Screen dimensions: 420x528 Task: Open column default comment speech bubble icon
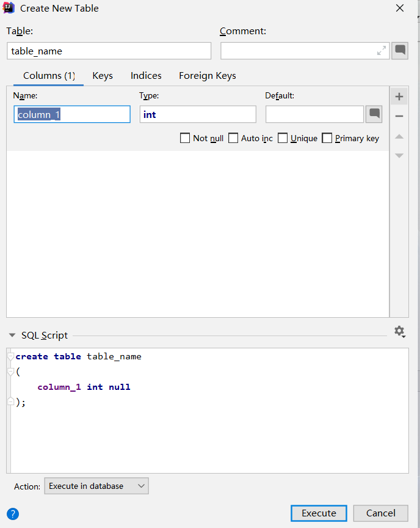click(x=374, y=114)
